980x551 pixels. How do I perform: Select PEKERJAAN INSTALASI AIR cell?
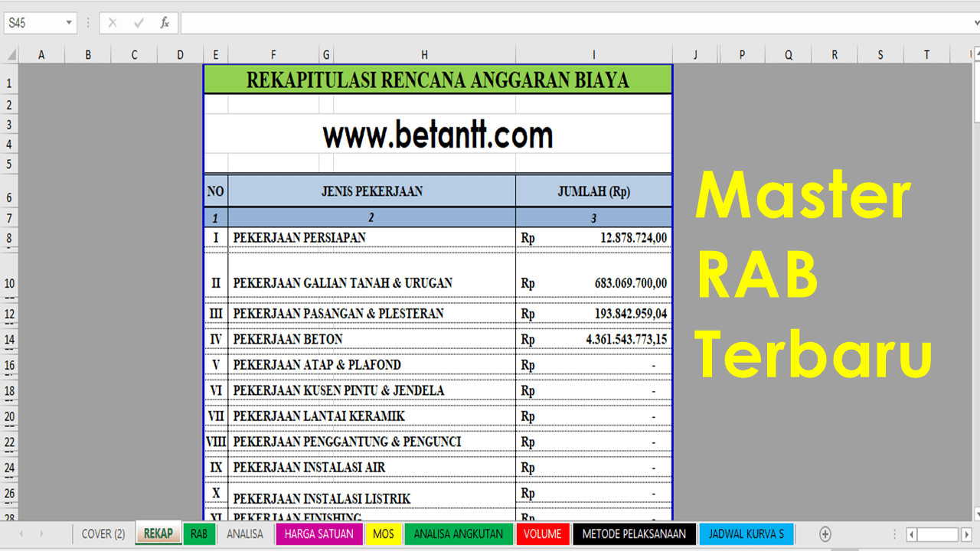371,468
